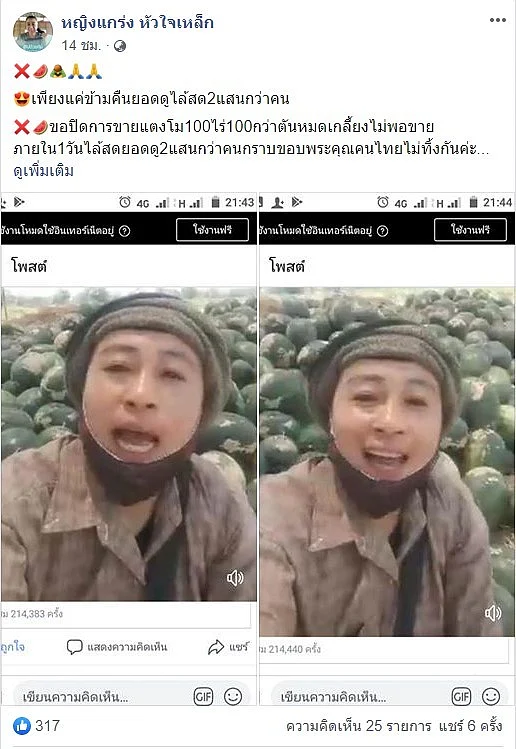This screenshot has width=516, height=749.
Task: Click the ใช้งานฟรี button in right screenshot
Action: pyautogui.click(x=471, y=230)
